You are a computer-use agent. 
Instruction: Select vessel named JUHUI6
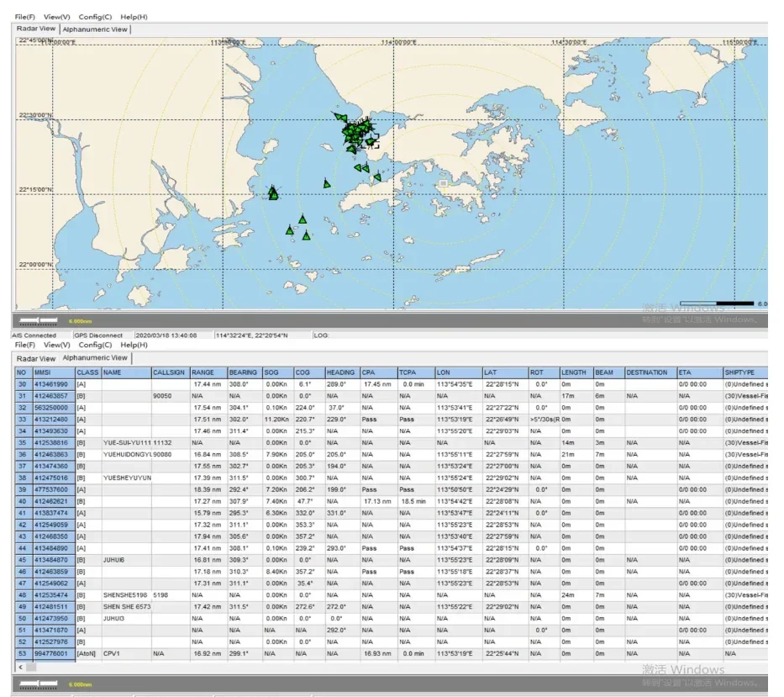392,560
